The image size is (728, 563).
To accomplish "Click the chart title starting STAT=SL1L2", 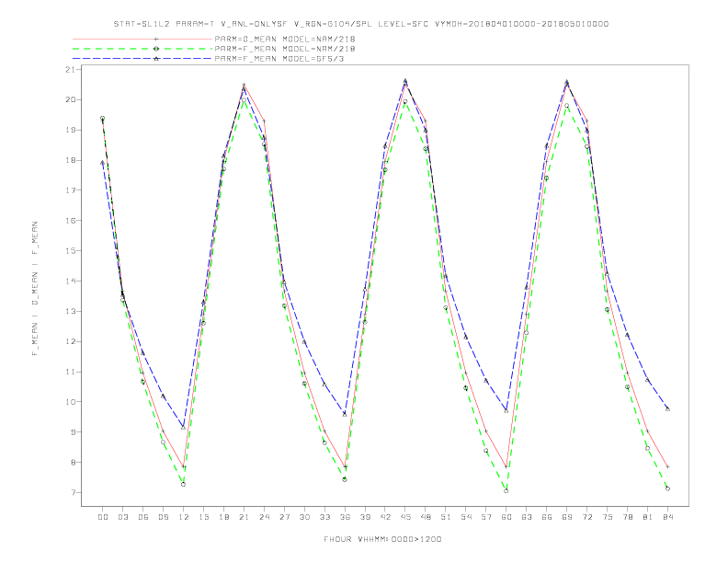I will pos(361,24).
